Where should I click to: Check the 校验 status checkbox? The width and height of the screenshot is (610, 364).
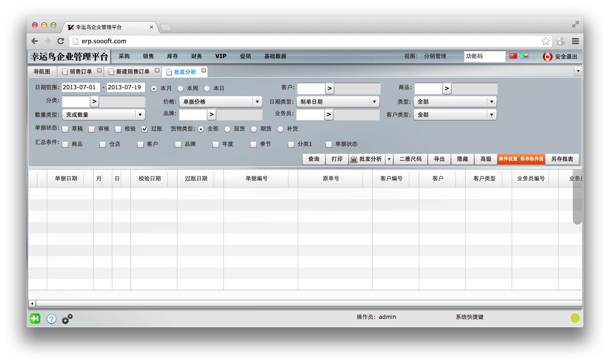[x=118, y=129]
